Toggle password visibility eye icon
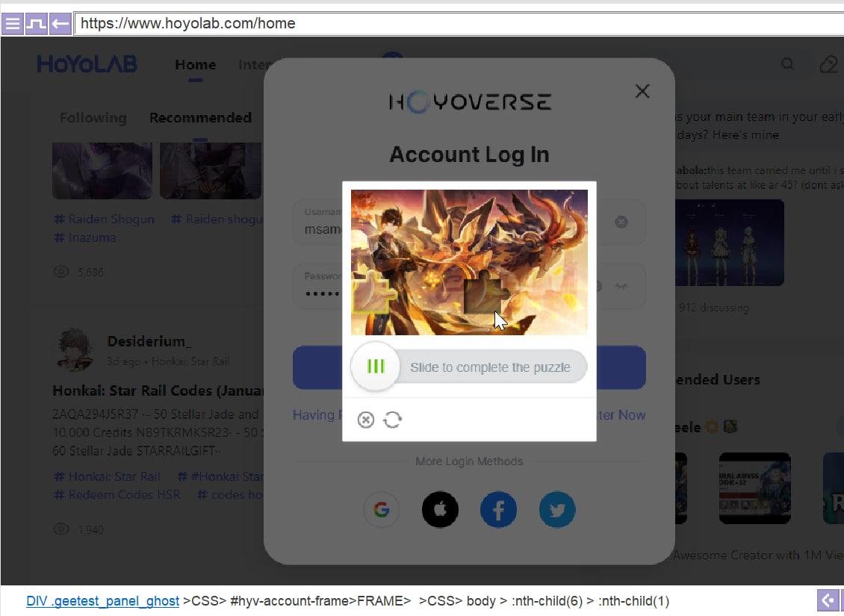The width and height of the screenshot is (844, 616). (x=621, y=287)
